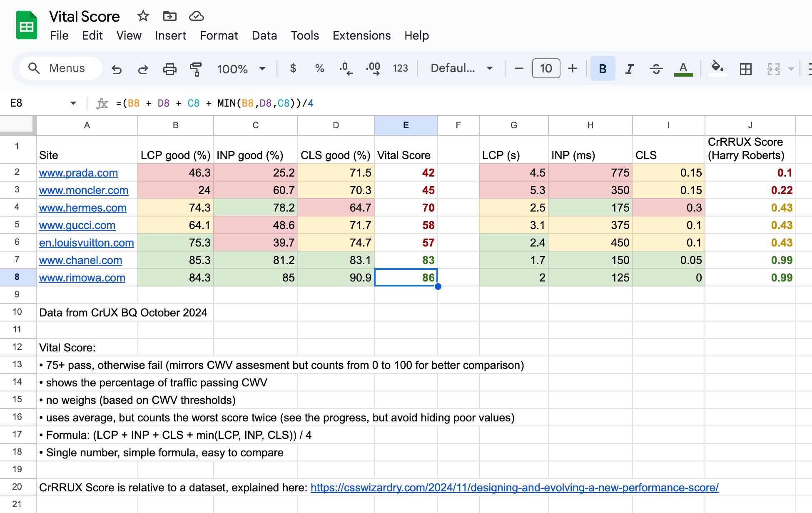Select the INP (ms) value 775
The width and height of the screenshot is (812, 513).
590,172
